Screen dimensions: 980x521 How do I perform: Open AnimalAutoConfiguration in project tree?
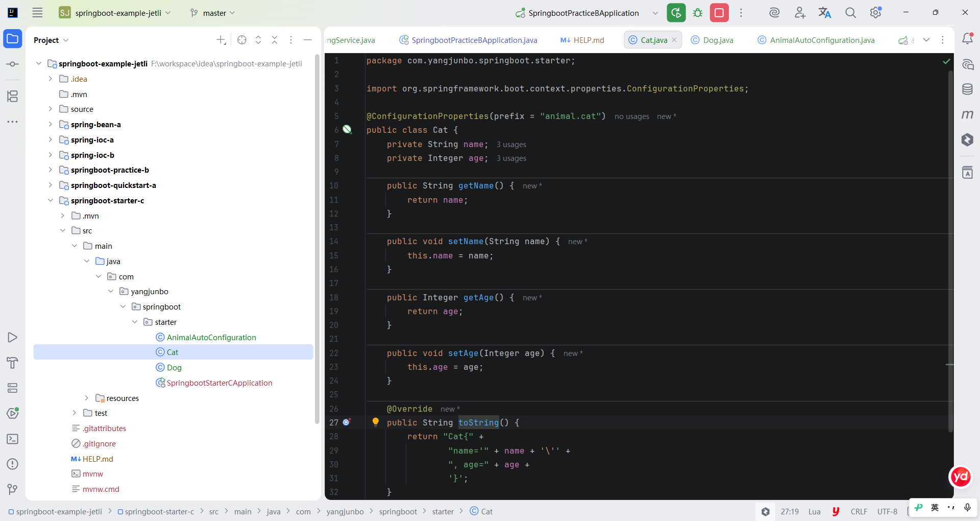tap(211, 337)
